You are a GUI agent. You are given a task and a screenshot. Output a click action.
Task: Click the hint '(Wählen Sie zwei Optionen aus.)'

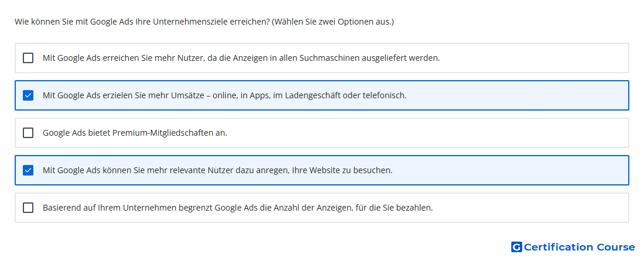(333, 22)
